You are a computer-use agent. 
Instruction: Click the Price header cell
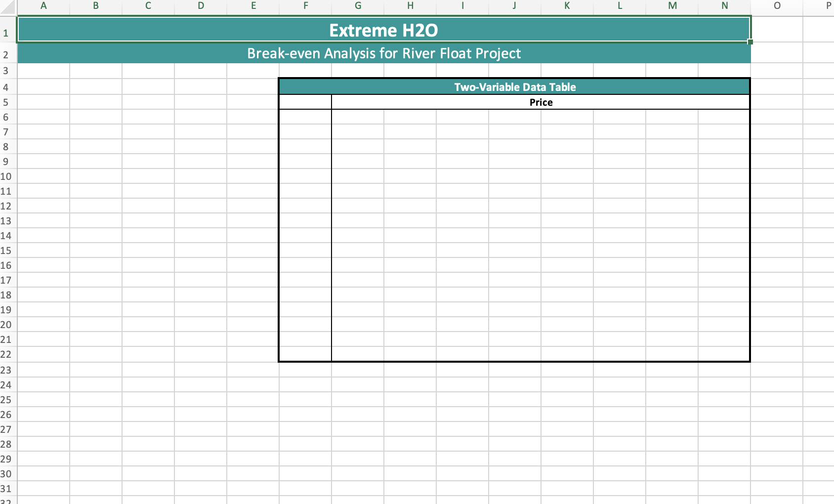pyautogui.click(x=541, y=102)
